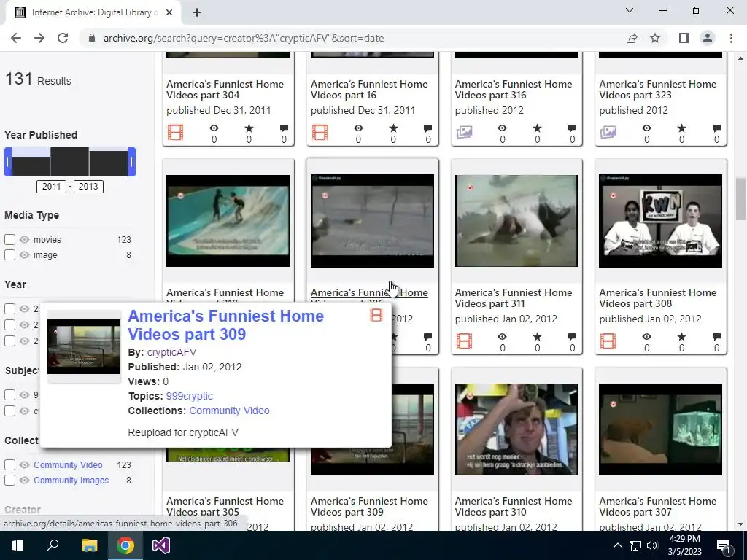Click the movie media icon on part 16 card

pyautogui.click(x=320, y=132)
